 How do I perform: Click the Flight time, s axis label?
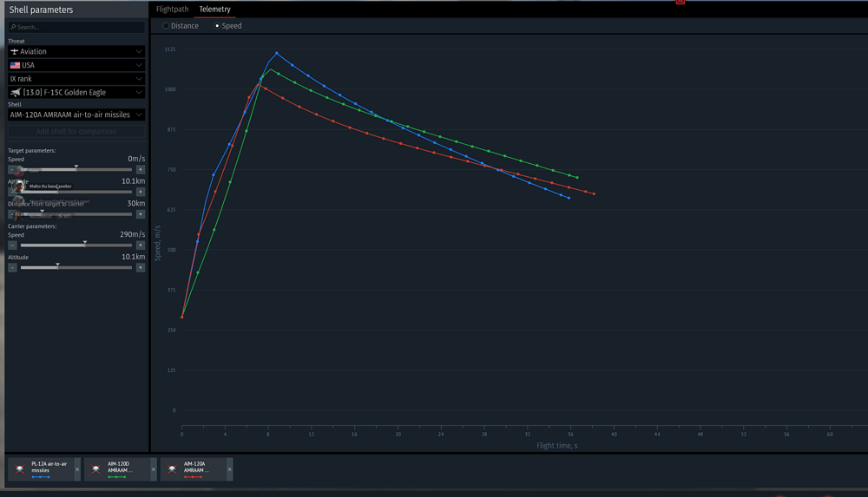pos(557,446)
